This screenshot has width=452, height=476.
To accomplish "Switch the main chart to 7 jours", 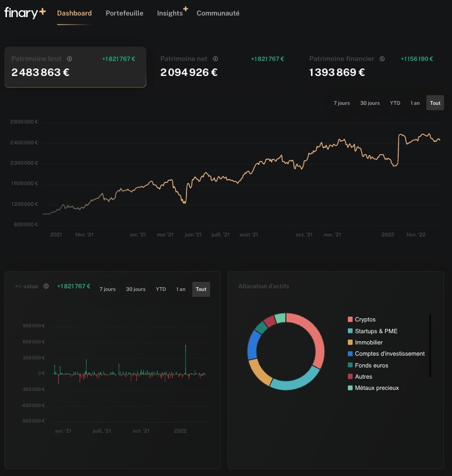I will [341, 103].
